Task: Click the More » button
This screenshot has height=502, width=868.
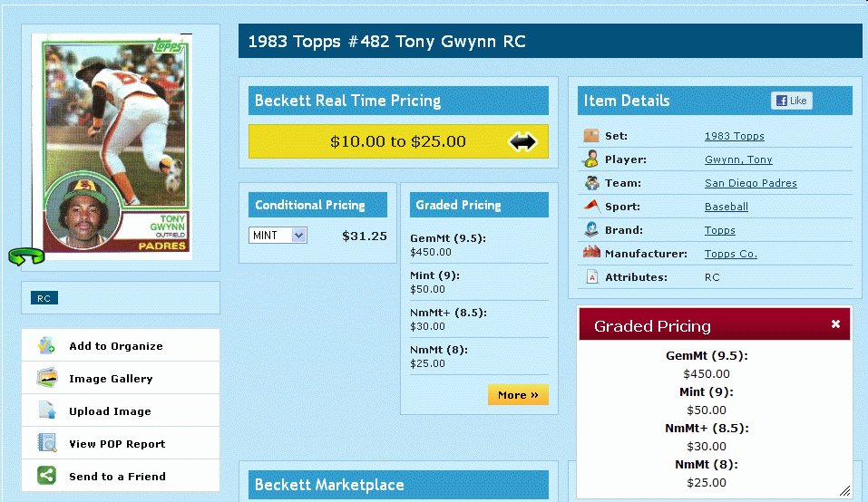Action: [518, 395]
